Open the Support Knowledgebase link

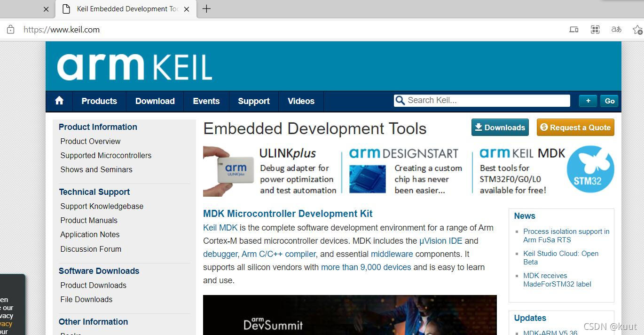point(102,206)
